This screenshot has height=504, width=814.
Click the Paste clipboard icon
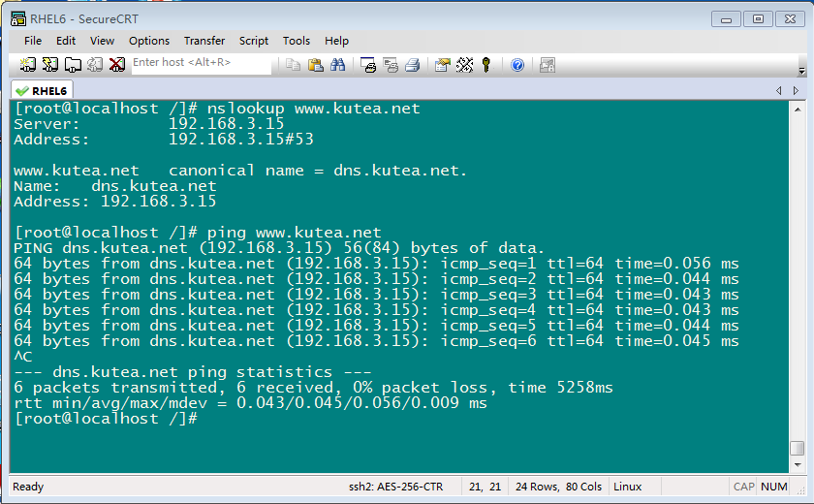coord(316,65)
